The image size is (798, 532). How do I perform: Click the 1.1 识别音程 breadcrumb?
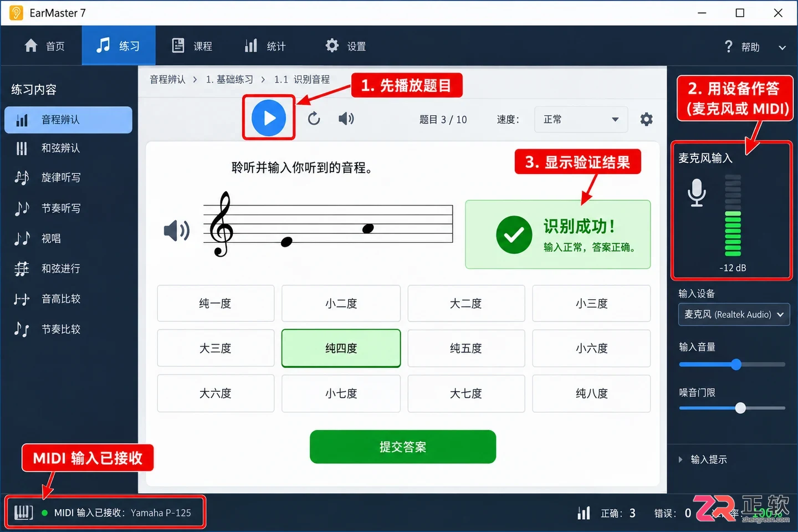pyautogui.click(x=302, y=79)
